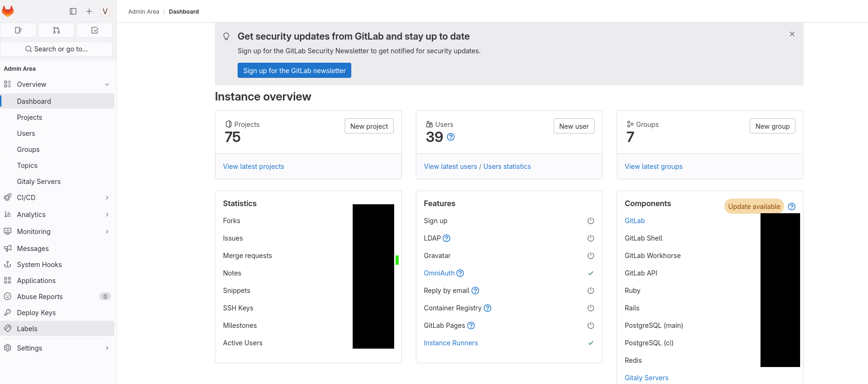Click help icon beside Users count
This screenshot has height=384, width=868.
coord(451,137)
